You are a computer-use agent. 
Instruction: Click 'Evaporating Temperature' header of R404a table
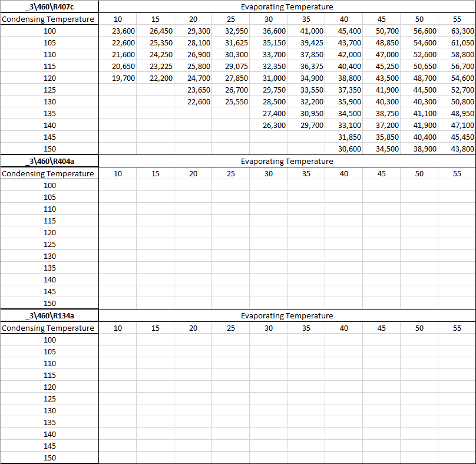click(287, 161)
